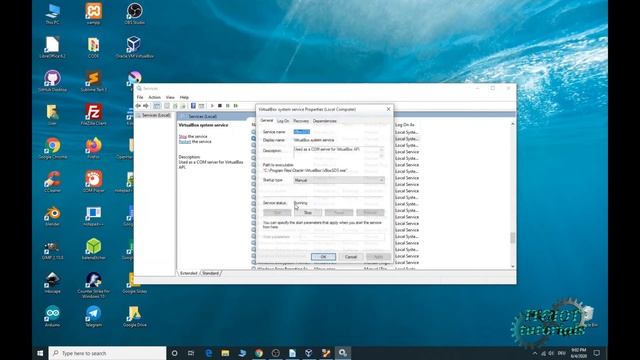Open Microsoft Edge from the taskbar
Viewport: 640px width, 360px height.
(x=209, y=353)
